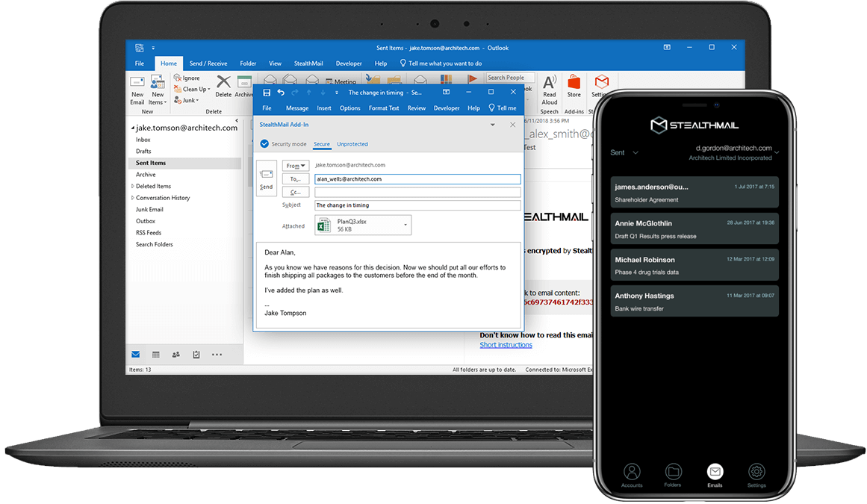Tap the Accounts icon on phone

632,476
